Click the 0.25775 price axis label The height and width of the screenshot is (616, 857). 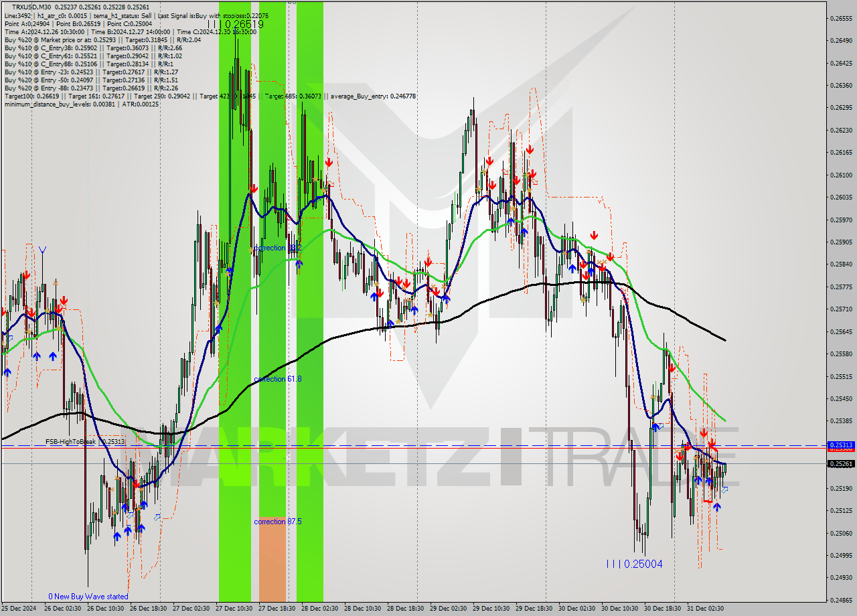click(841, 287)
